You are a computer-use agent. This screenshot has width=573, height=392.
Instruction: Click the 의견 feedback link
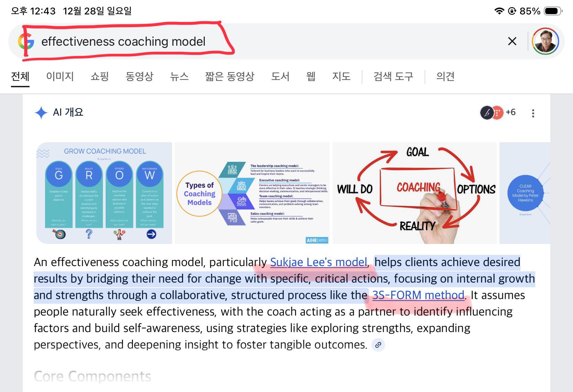click(446, 76)
